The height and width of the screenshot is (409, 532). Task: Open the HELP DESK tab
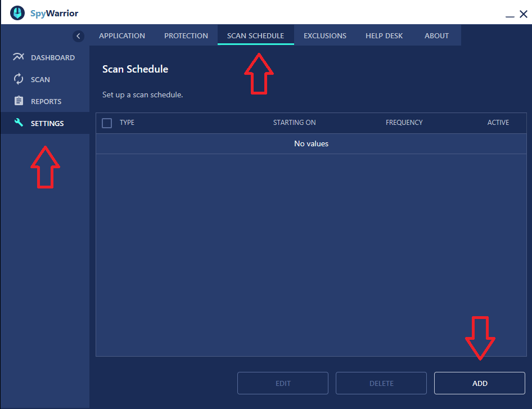(x=384, y=35)
